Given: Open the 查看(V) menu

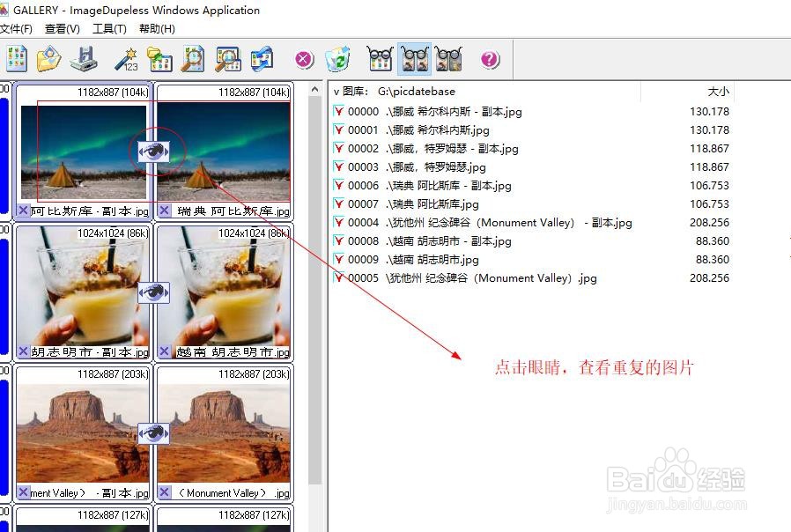Looking at the screenshot, I should coord(62,29).
